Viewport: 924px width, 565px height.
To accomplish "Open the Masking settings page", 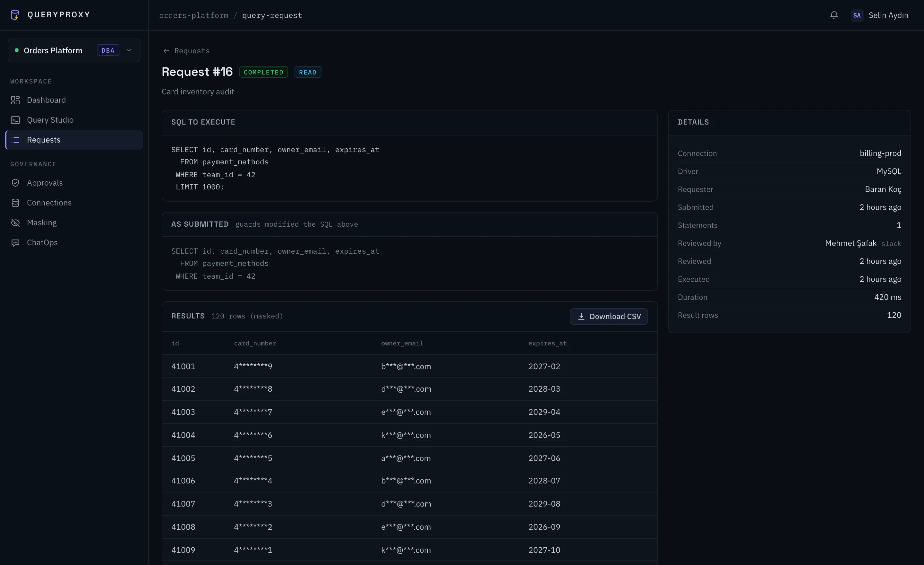I will click(x=74, y=223).
